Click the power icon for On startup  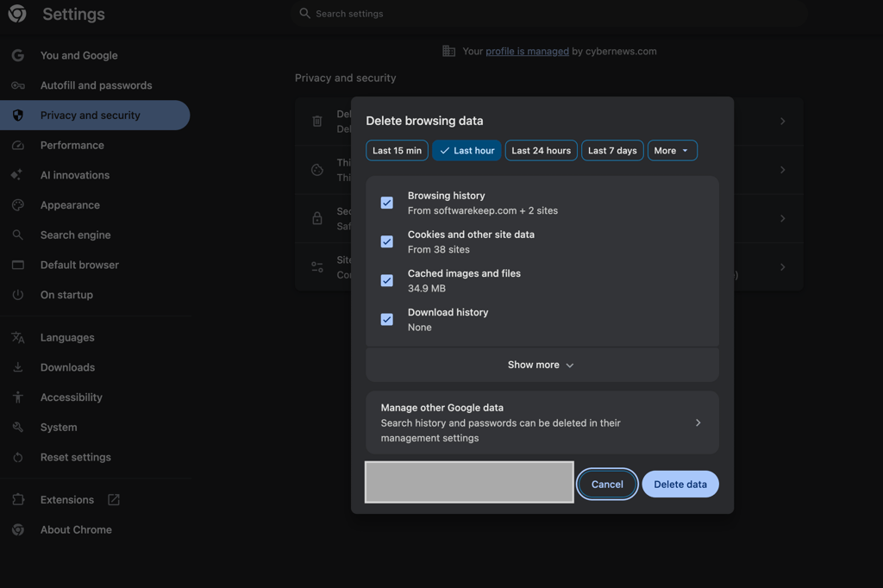18,295
